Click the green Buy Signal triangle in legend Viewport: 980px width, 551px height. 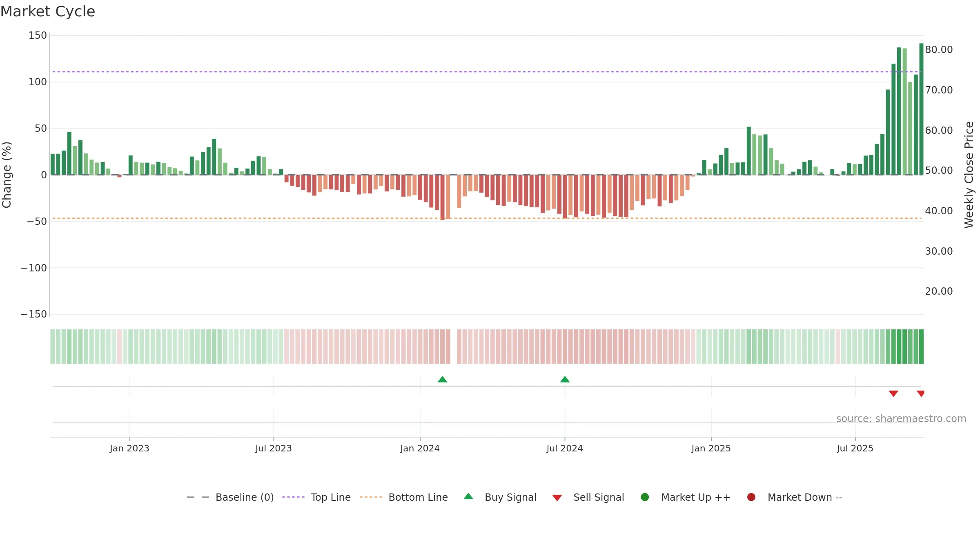click(468, 496)
